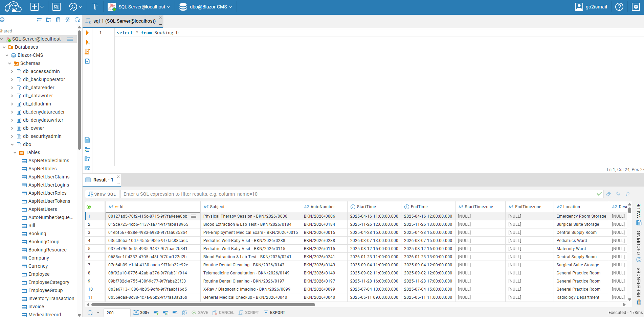The width and height of the screenshot is (644, 317).
Task: Collapse the dbo schema node
Action: coord(12,145)
